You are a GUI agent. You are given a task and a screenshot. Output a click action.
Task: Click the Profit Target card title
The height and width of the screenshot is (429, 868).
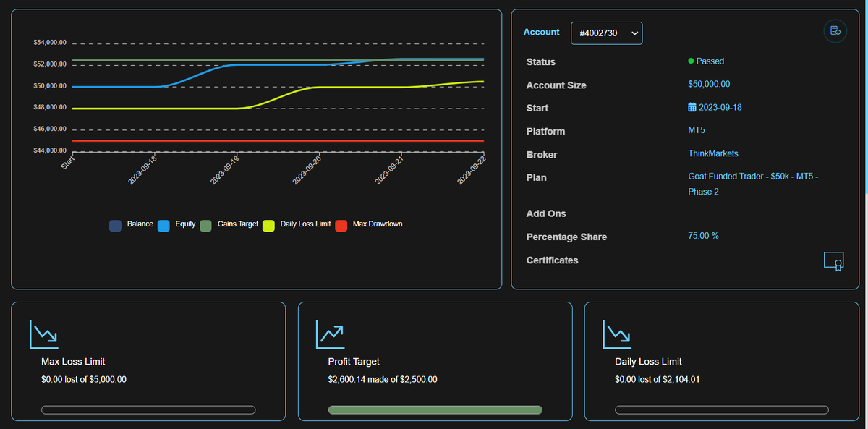354,362
